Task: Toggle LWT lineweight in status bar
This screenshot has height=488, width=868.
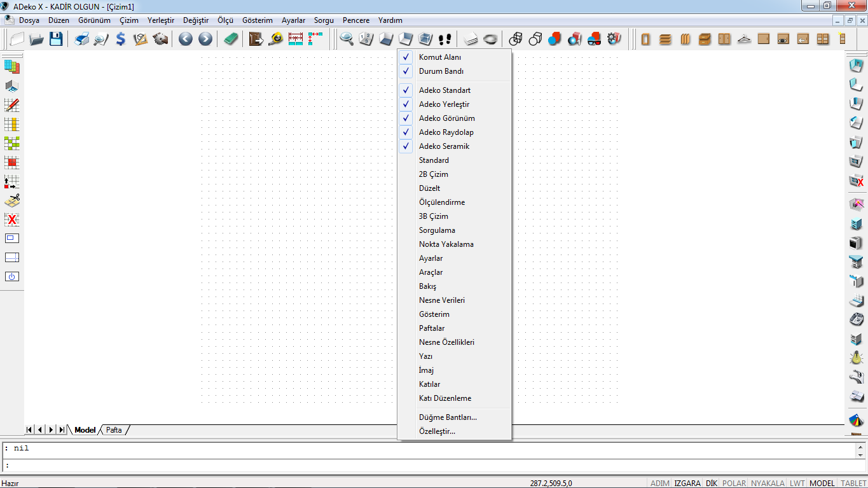Action: [x=797, y=483]
